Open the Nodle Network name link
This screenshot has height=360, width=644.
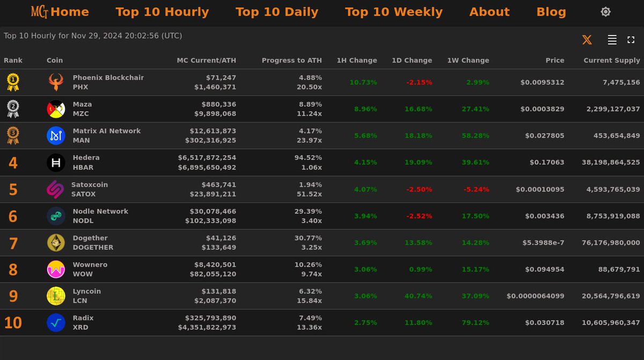(100, 211)
